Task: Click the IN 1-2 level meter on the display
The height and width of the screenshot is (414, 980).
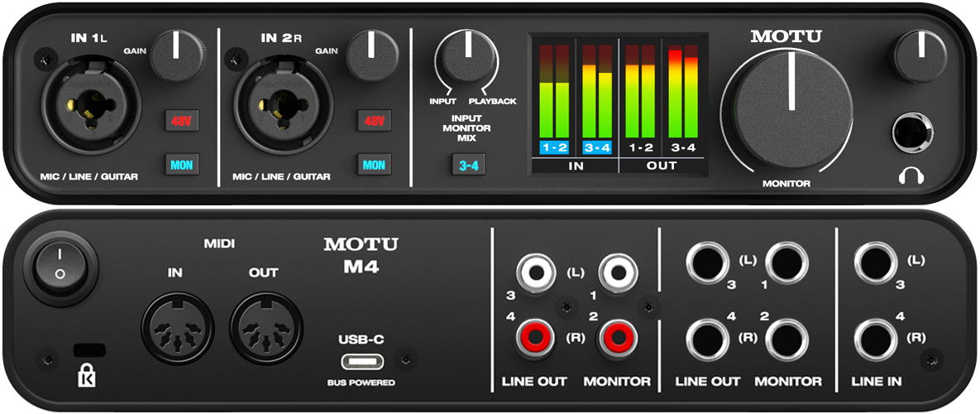Action: click(554, 92)
